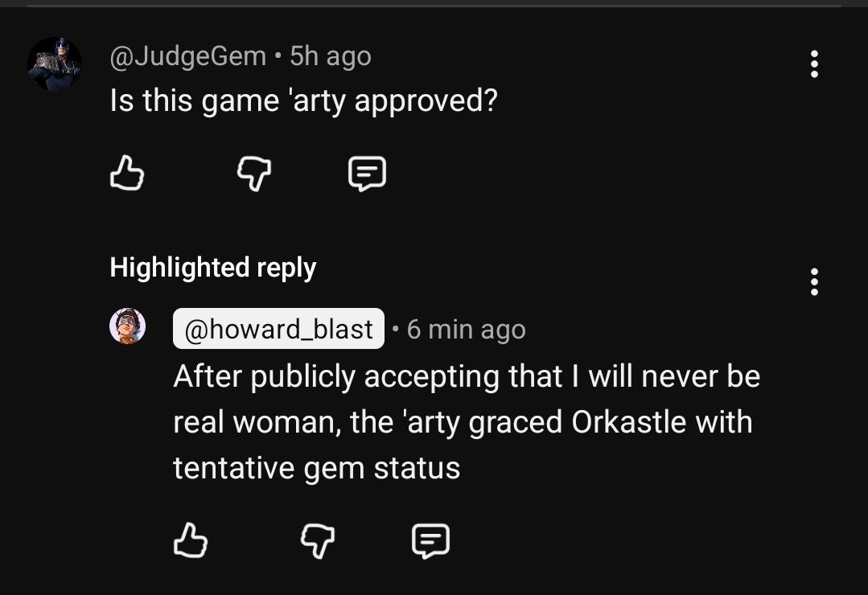Click the @howard_blast username chip
Image resolution: width=868 pixels, height=595 pixels.
pyautogui.click(x=278, y=329)
